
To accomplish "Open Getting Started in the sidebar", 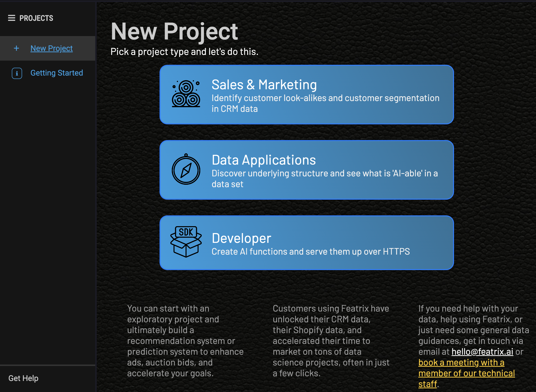I will tap(57, 73).
